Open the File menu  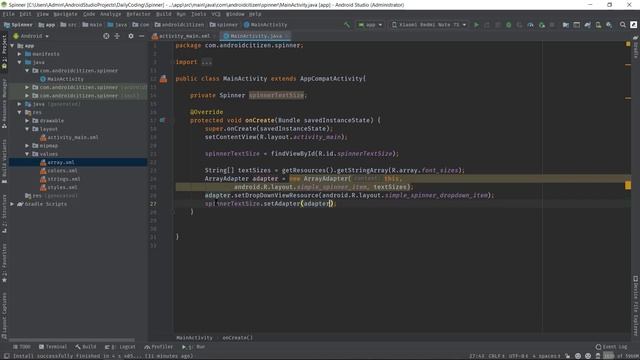coord(8,14)
